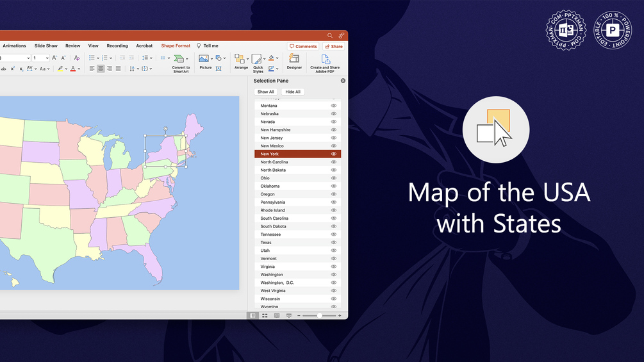Click the Clear Formatting icon
The height and width of the screenshot is (362, 644).
[x=77, y=58]
